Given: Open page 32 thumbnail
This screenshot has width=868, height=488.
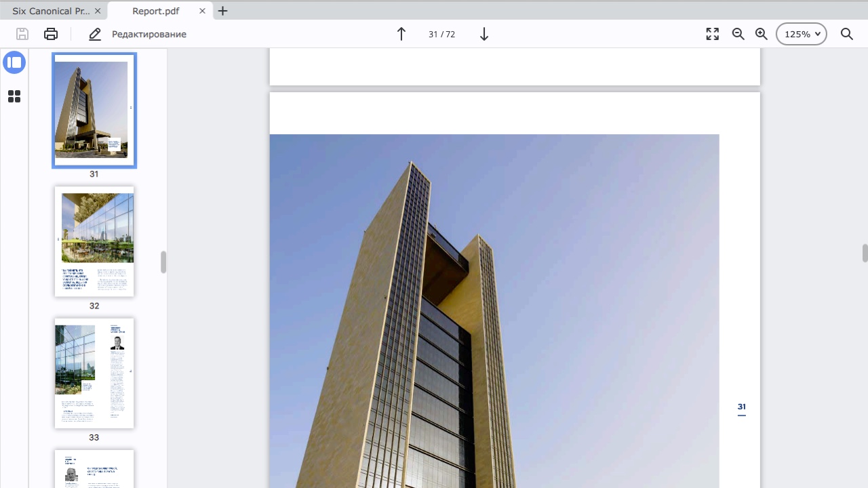Looking at the screenshot, I should 94,241.
